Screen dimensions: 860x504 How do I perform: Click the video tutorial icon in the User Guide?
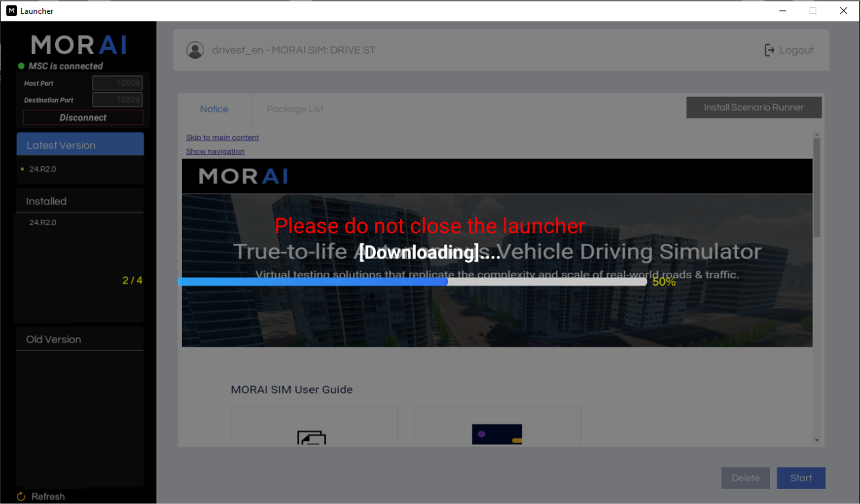[x=497, y=435]
